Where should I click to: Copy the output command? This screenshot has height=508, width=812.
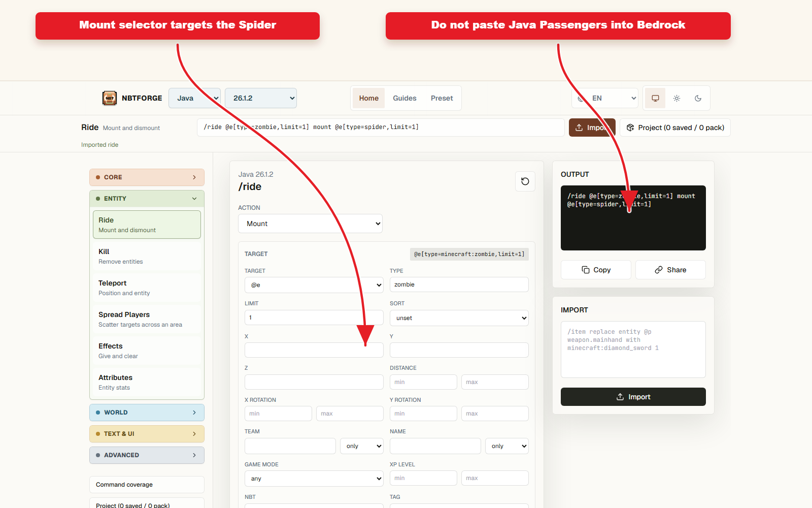coord(596,270)
